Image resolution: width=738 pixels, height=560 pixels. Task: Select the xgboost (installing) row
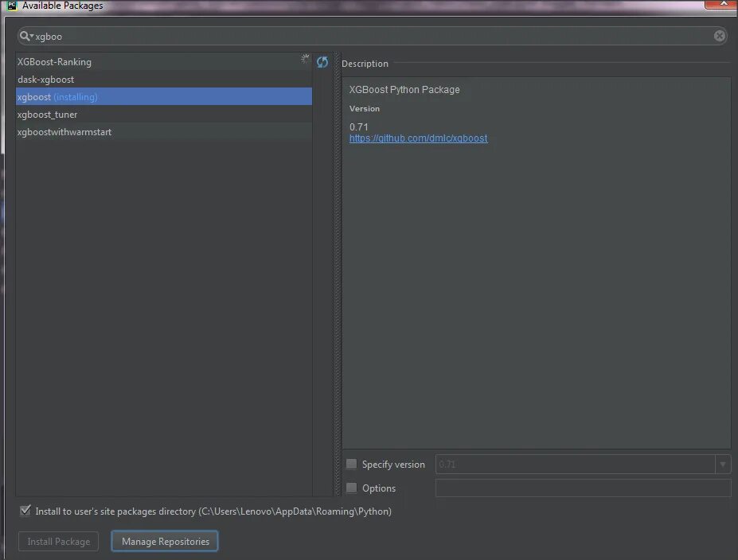point(164,96)
